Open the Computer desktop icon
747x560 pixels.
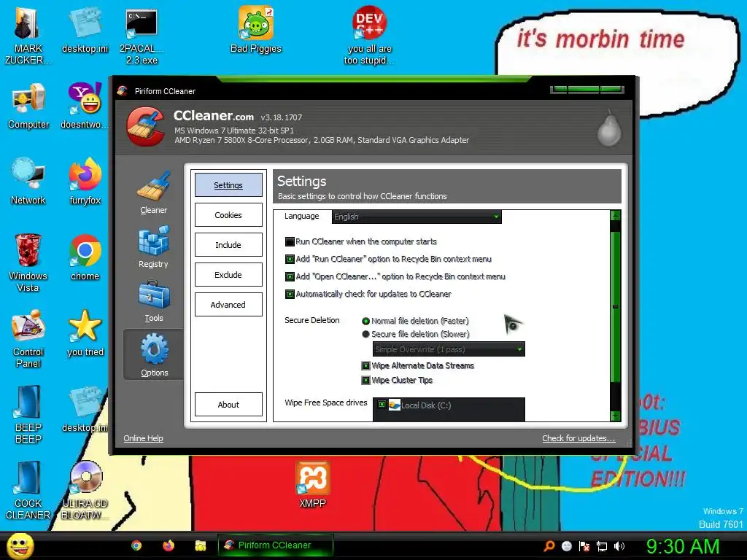28,106
